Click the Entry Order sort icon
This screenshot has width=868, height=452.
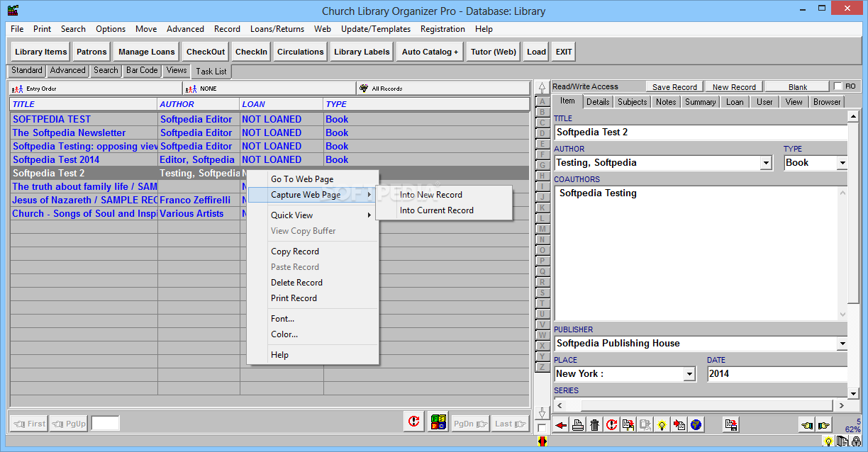click(x=18, y=89)
